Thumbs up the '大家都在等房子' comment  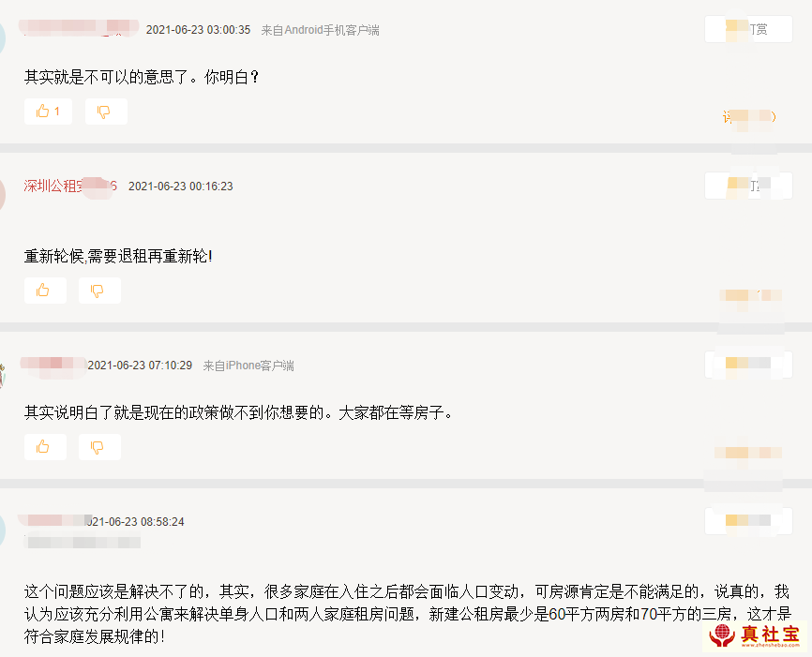click(45, 447)
